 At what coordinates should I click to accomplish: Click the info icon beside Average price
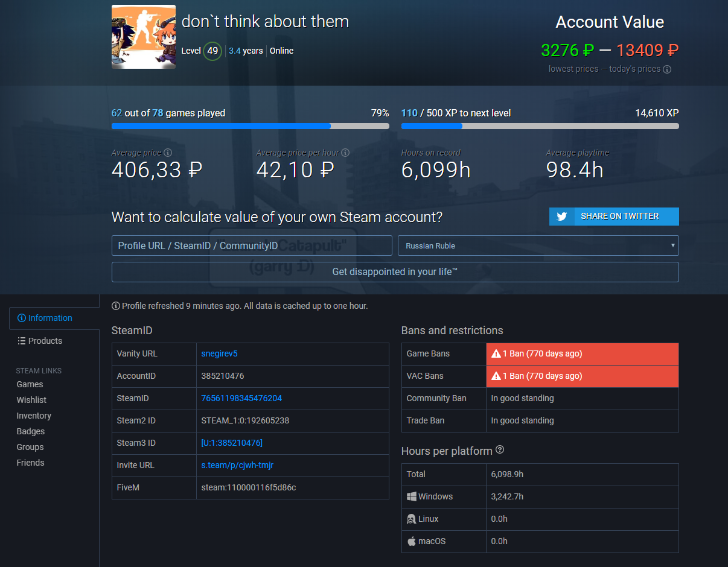[168, 153]
